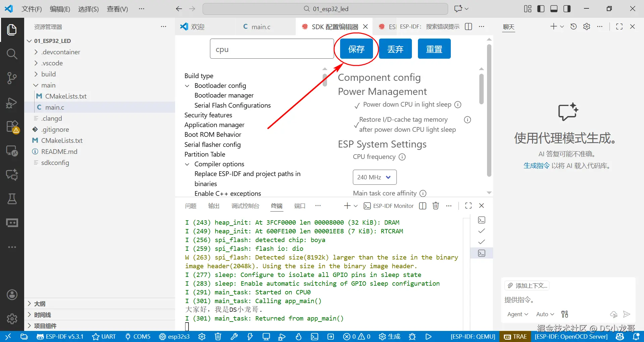644x342 pixels.
Task: Click the 重置 reset button
Action: tap(434, 49)
